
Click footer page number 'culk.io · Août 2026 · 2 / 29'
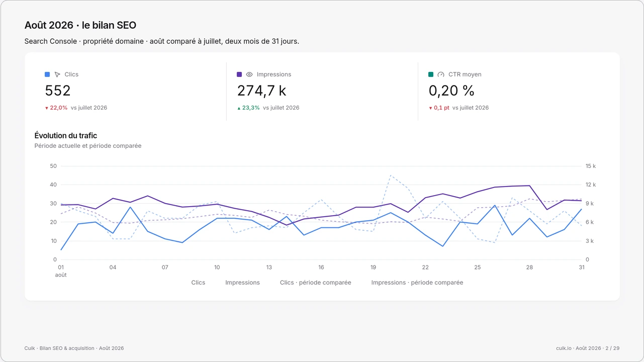(588, 348)
